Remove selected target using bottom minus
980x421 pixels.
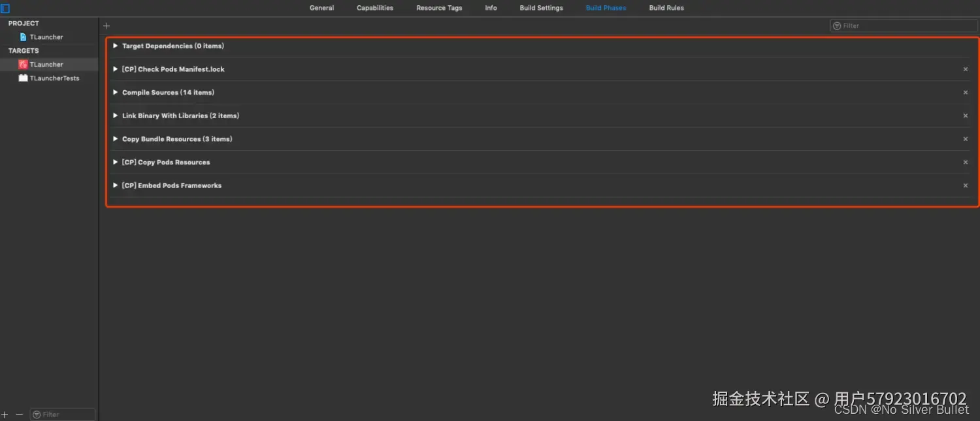point(19,414)
